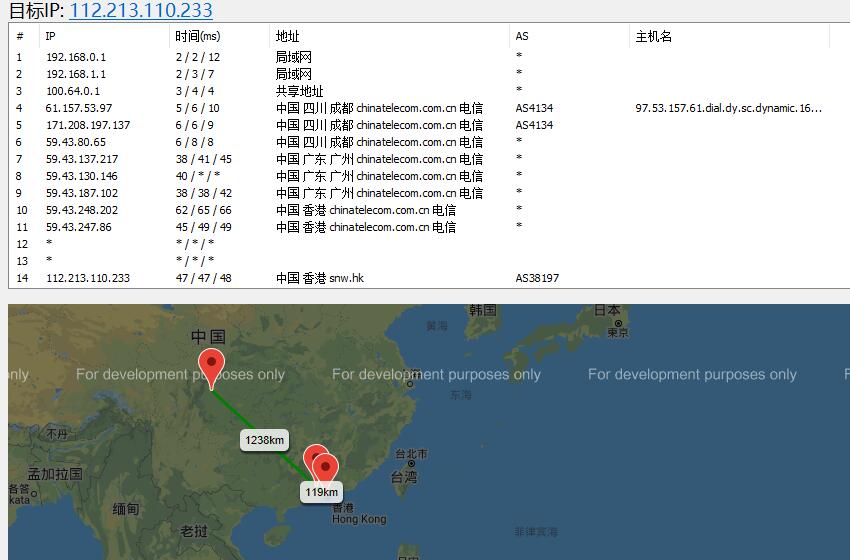Screen dimensions: 850x560
Task: Click the time value 62 / 65 / 66
Action: (x=204, y=210)
